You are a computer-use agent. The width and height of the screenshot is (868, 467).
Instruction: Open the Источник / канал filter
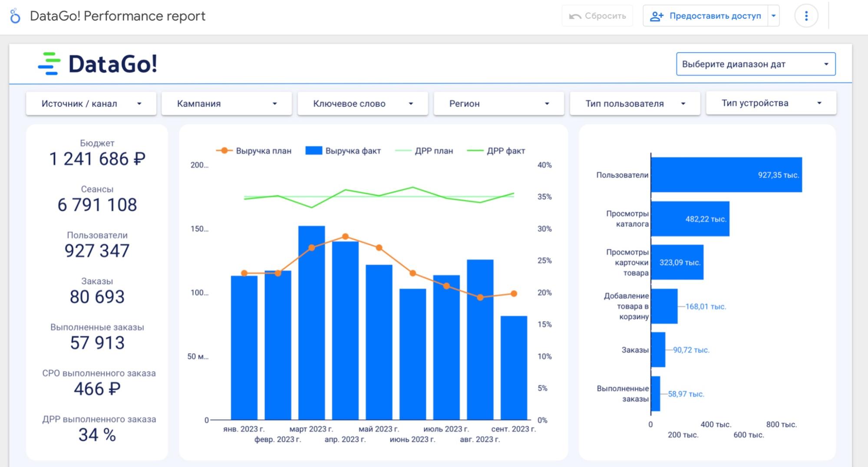[x=91, y=103]
